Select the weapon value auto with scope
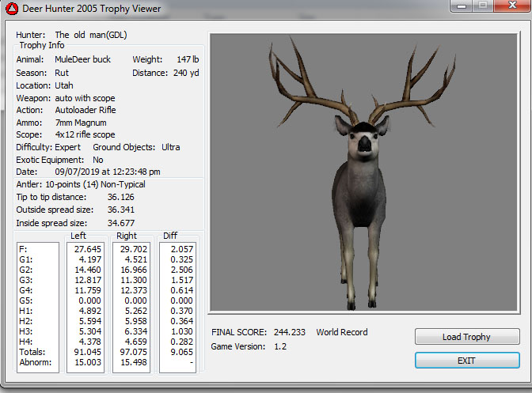The height and width of the screenshot is (393, 532). (x=85, y=97)
